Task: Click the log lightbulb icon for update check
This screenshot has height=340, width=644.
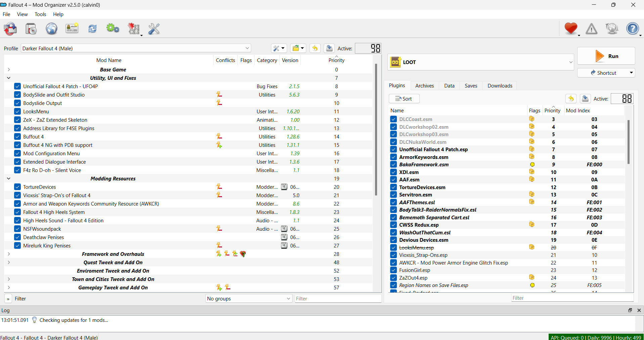Action: (34, 320)
